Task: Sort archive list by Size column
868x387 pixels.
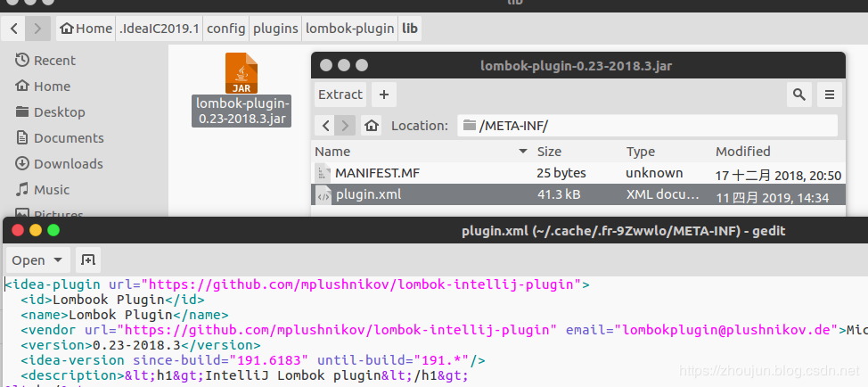Action: [x=578, y=152]
